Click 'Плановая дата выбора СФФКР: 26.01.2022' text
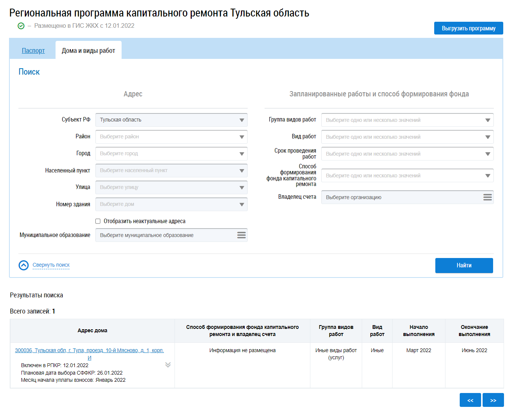The width and height of the screenshot is (513, 420). click(72, 373)
